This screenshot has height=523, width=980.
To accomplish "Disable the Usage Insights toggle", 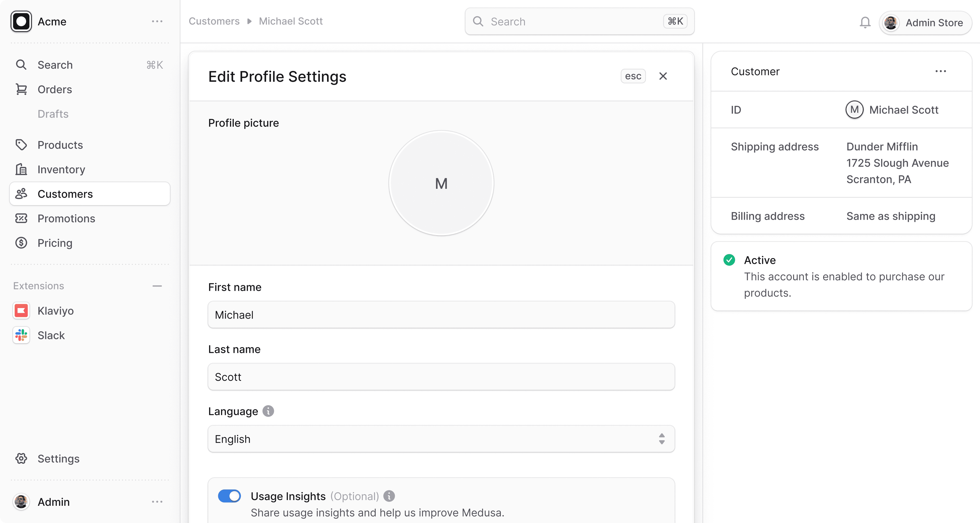I will tap(229, 496).
